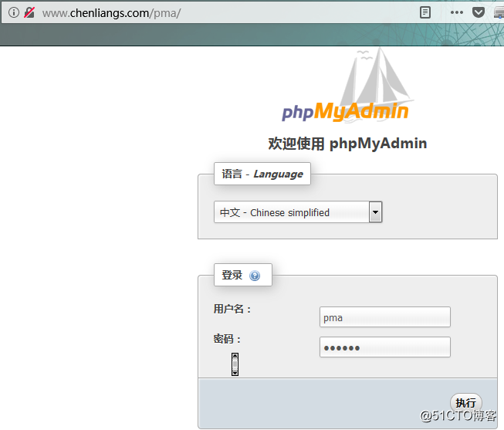This screenshot has width=504, height=430.
Task: Click the 欢迎使用 phpMyAdmin heading
Action: click(x=347, y=144)
